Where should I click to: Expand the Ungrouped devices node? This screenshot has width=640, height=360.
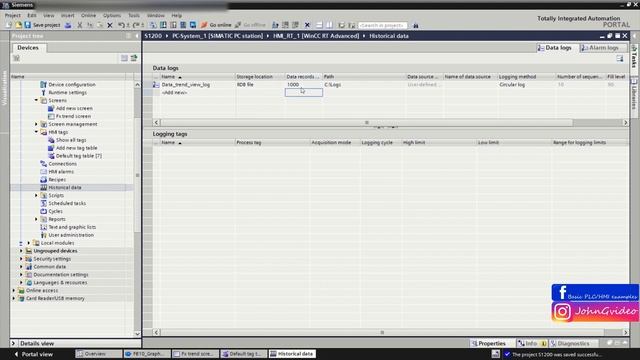pos(21,251)
